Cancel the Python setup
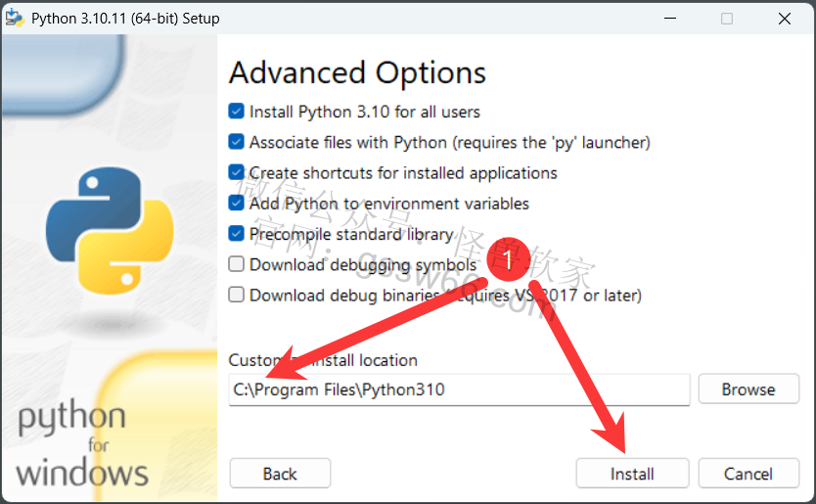The image size is (816, 504). point(748,474)
